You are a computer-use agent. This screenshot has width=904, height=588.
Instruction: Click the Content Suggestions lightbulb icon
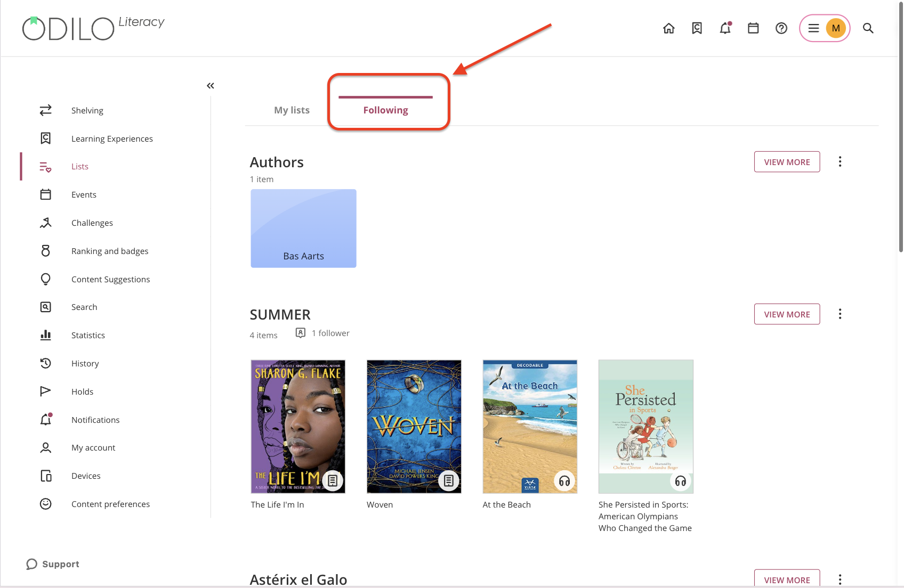[x=46, y=279]
